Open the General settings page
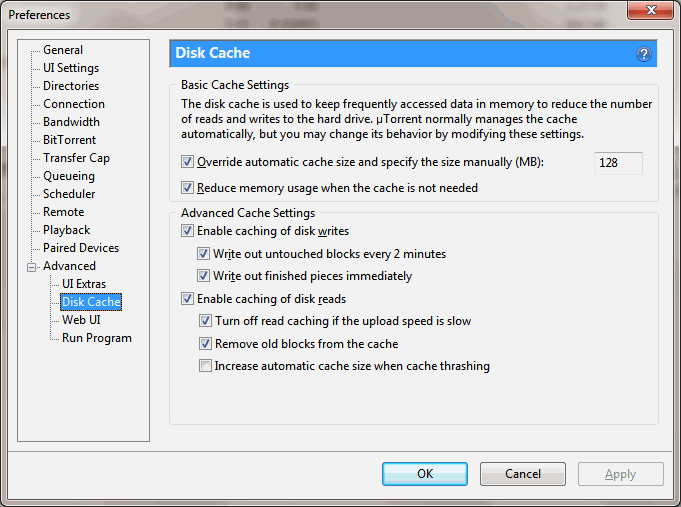 click(x=63, y=50)
